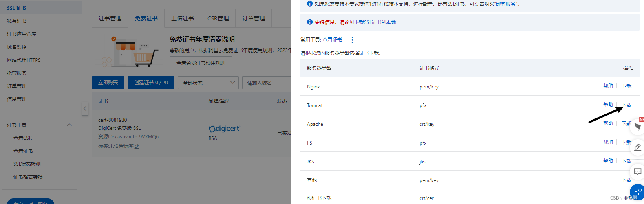Click cert-8081930 certificate name
Screen dimensions: 644x204
[x=112, y=120]
